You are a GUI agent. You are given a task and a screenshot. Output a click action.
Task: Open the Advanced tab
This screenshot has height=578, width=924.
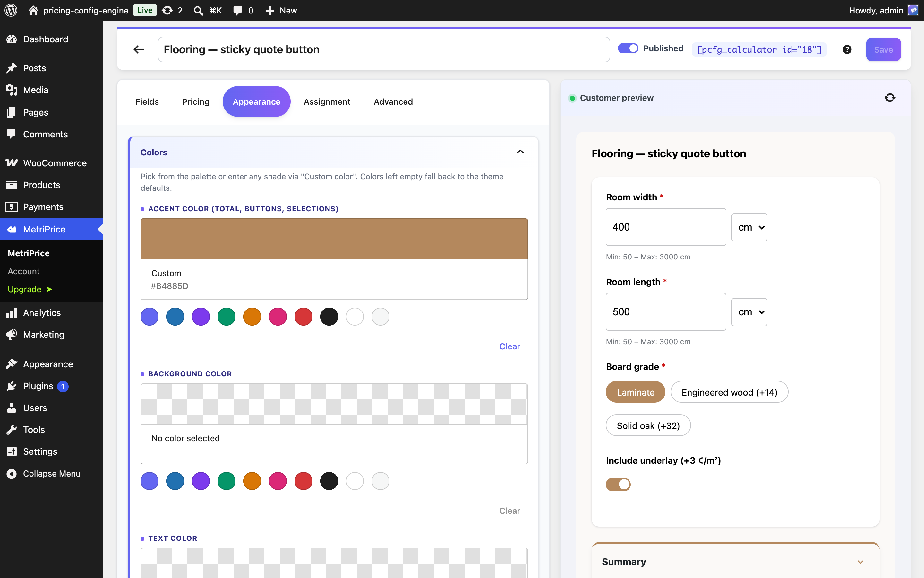pos(393,102)
